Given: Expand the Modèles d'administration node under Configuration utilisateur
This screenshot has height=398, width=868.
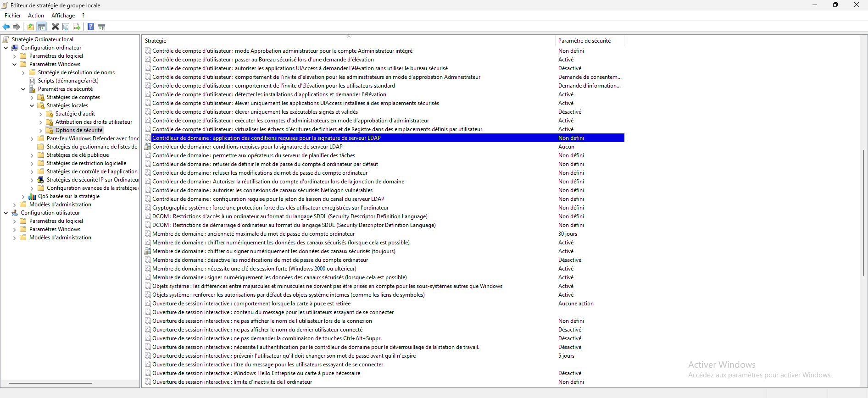Looking at the screenshot, I should click(x=15, y=238).
